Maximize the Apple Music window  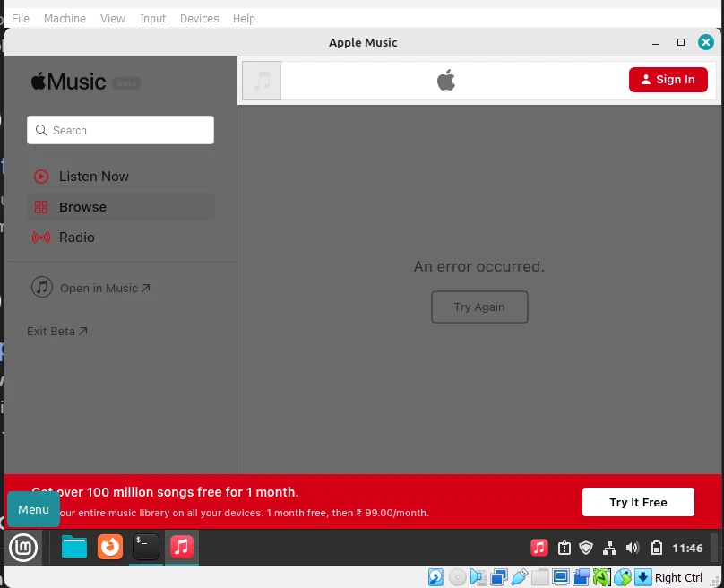point(681,42)
